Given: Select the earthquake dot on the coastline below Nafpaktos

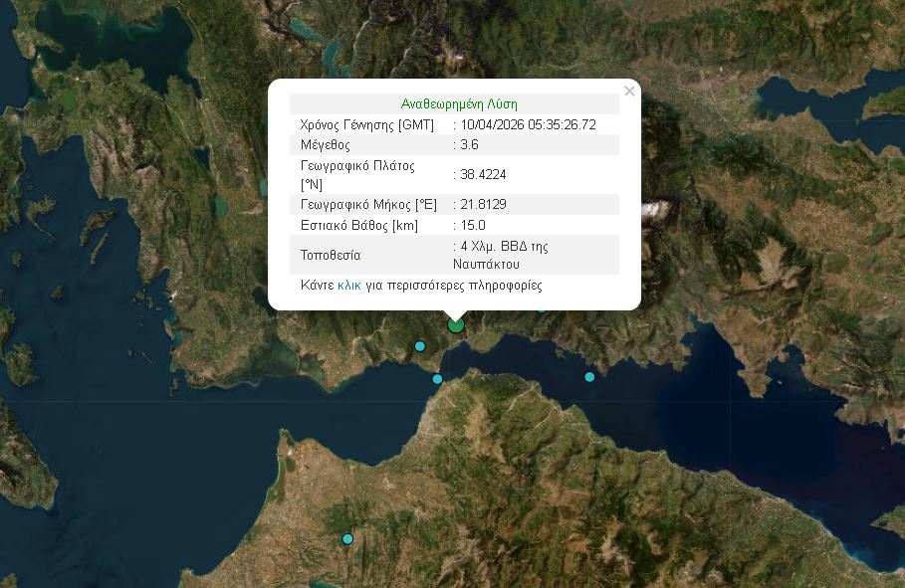Looking at the screenshot, I should click(x=436, y=379).
